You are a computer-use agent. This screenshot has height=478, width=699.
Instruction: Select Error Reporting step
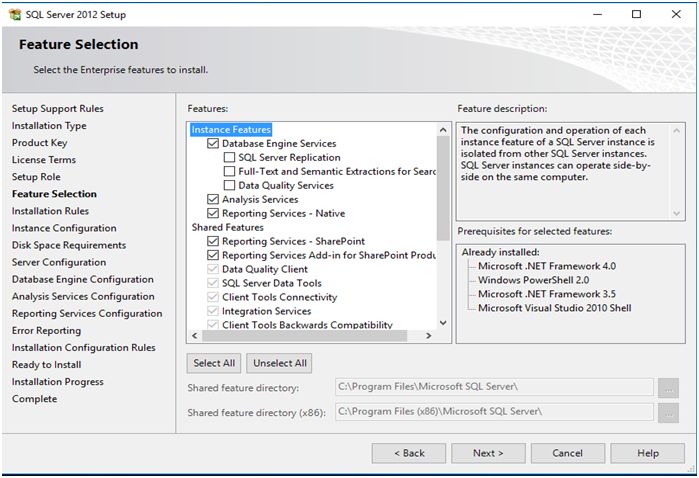tap(46, 330)
